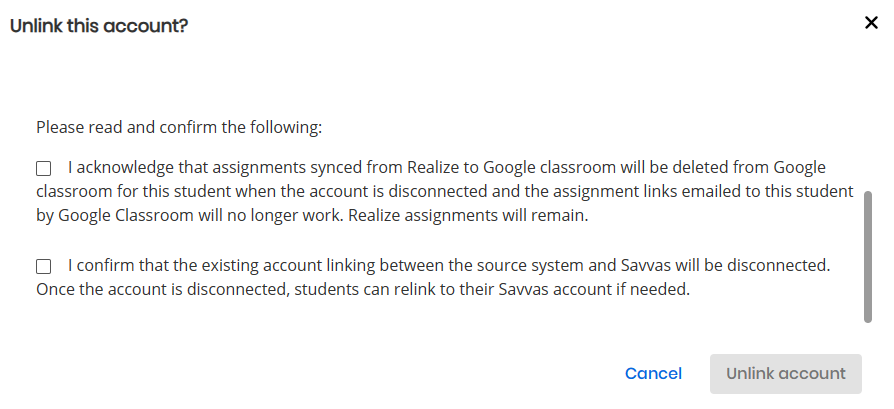Click the dialog's vertical scrollbar thumb

[867, 256]
